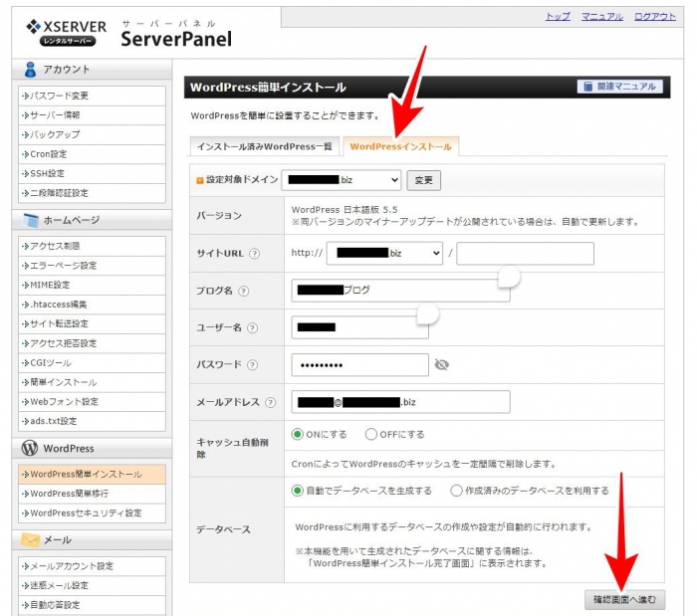The image size is (697, 616).
Task: Click the Mail envelope icon
Action: click(30, 539)
